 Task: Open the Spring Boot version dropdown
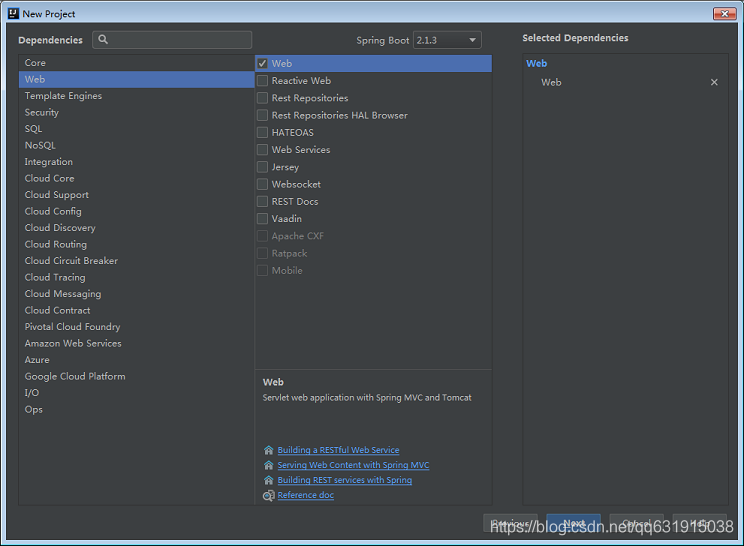[447, 40]
